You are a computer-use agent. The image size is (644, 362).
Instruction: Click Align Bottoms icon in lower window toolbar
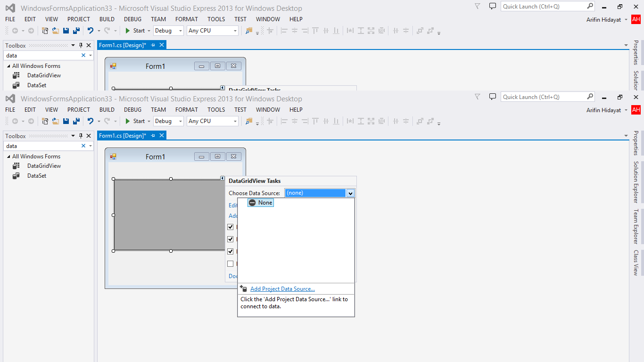(x=336, y=121)
